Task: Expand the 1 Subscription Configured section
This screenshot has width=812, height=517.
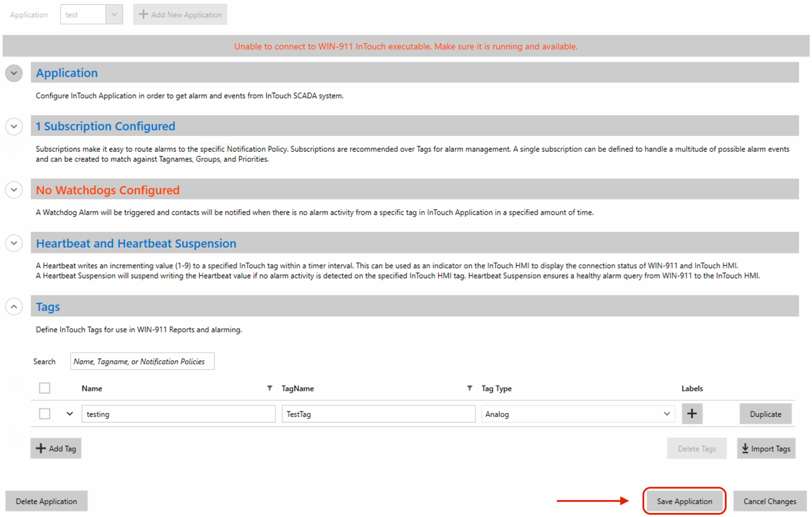Action: 14,126
